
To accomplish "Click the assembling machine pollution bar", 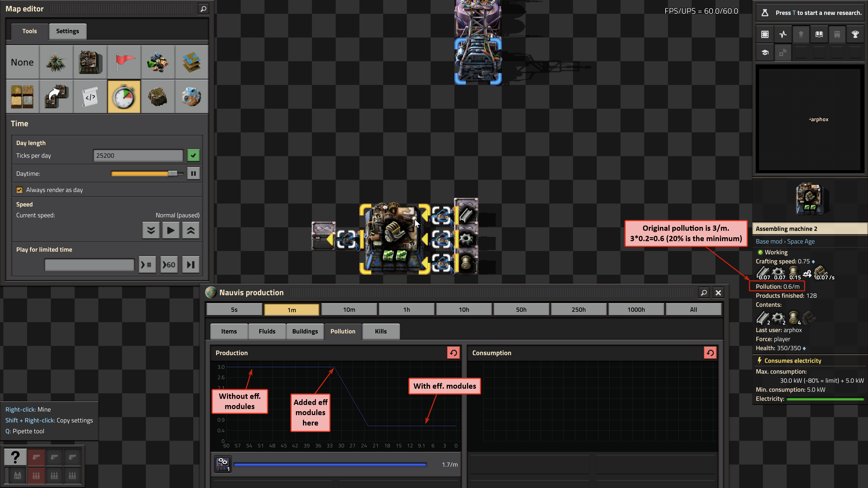I will [x=330, y=465].
